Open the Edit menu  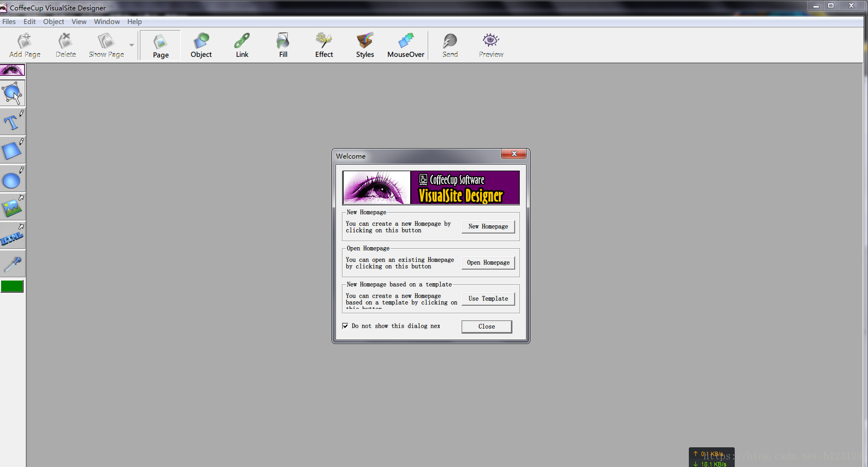[x=29, y=22]
